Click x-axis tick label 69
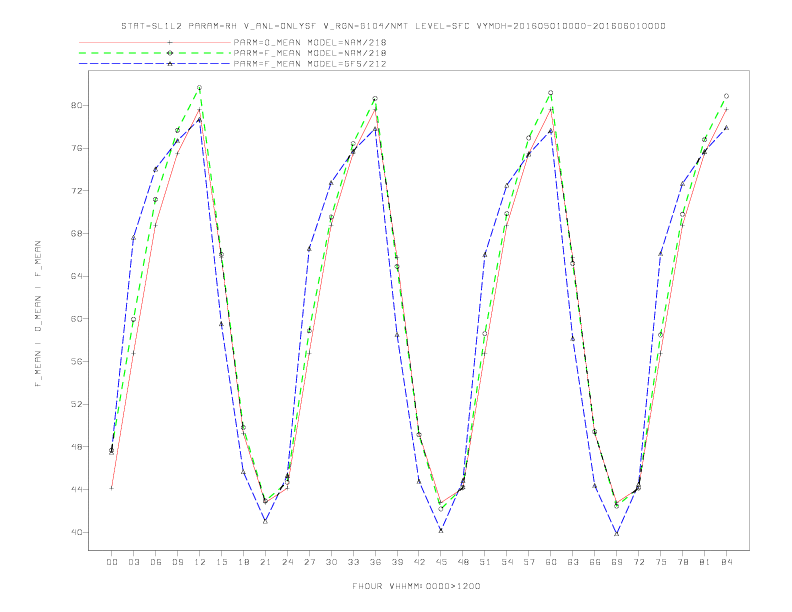This screenshot has width=792, height=612. pyautogui.click(x=617, y=562)
